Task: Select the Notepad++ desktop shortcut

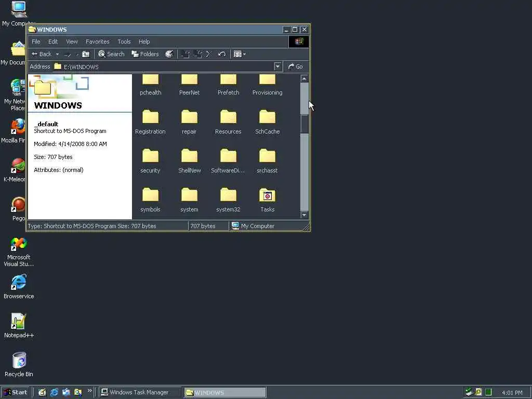Action: coord(19,326)
